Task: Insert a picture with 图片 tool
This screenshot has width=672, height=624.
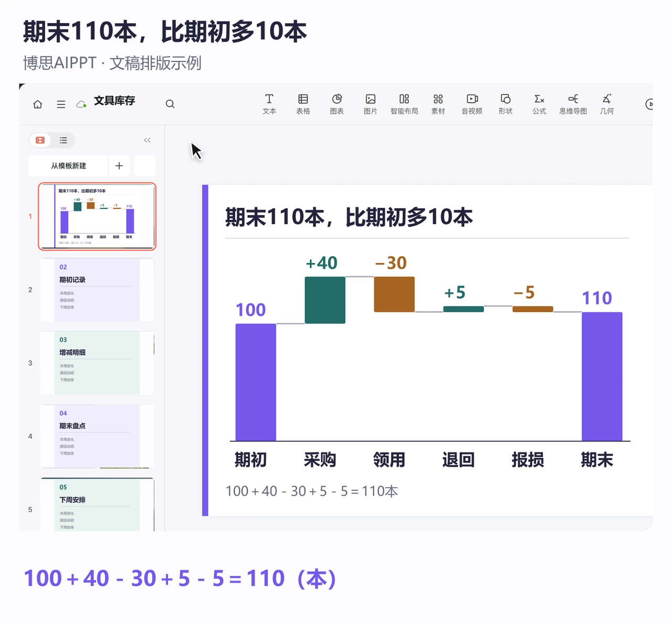Action: [x=371, y=104]
